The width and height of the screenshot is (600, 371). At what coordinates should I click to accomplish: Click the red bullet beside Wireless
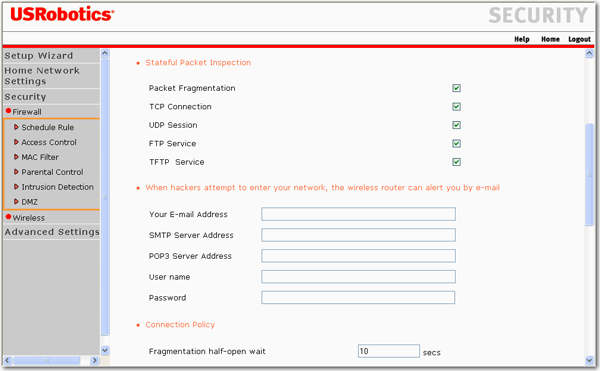[8, 217]
